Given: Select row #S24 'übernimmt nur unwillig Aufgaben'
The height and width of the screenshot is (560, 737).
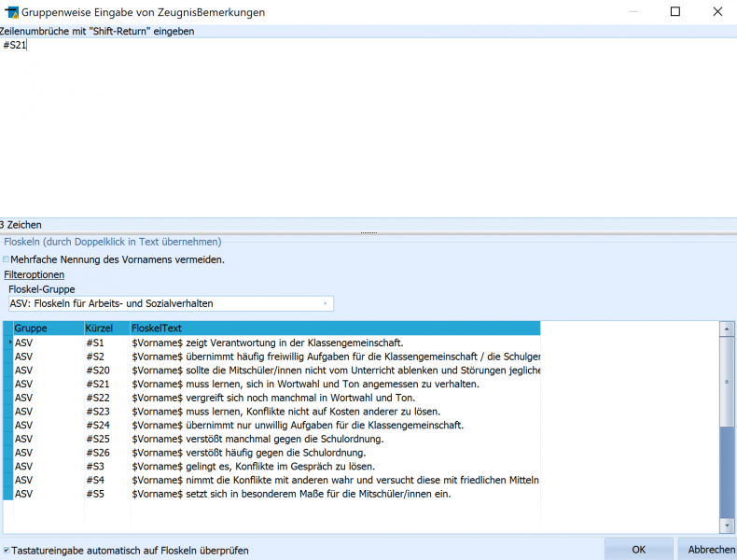Looking at the screenshot, I should coord(271,425).
